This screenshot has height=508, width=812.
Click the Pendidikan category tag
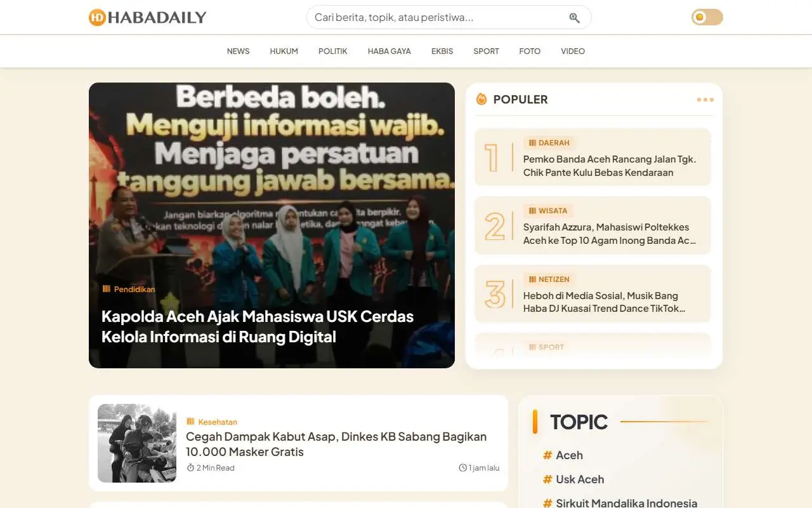click(129, 289)
